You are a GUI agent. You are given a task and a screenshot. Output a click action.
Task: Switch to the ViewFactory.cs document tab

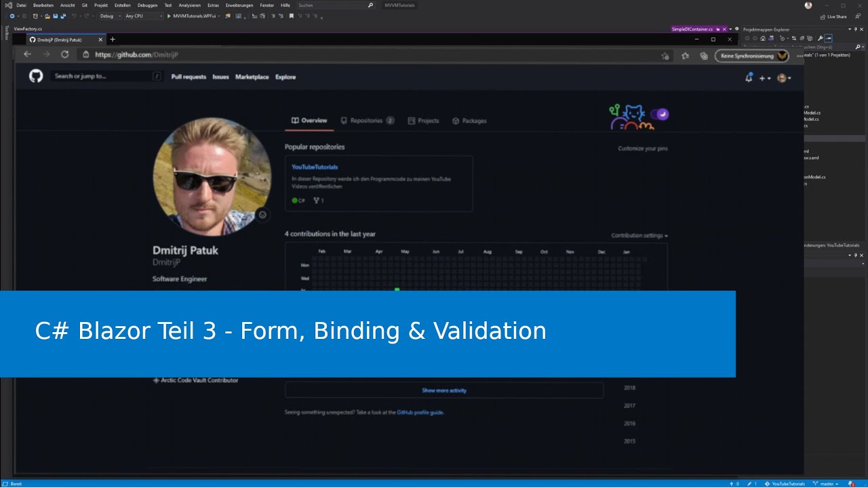[x=28, y=29]
